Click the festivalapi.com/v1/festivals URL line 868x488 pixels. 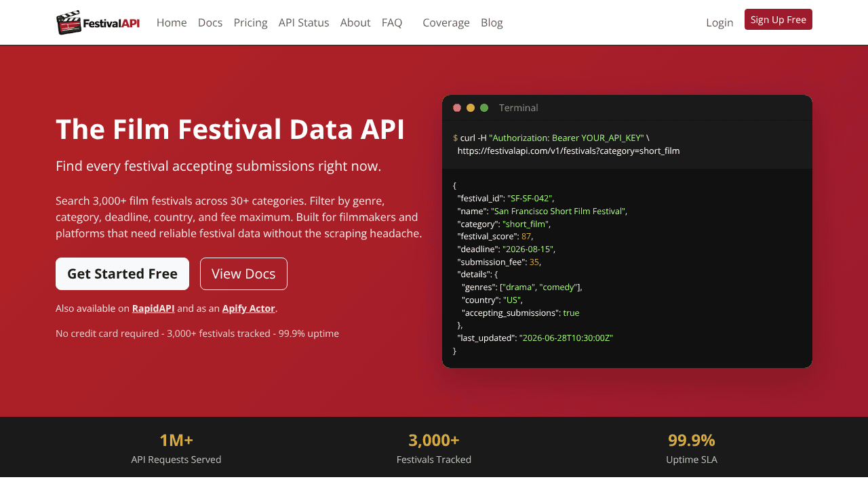click(568, 150)
